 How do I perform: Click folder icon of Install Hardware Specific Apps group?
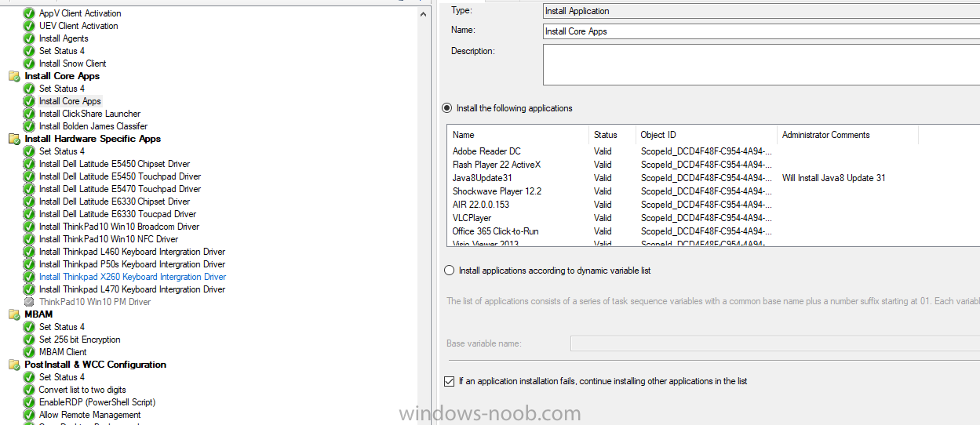14,139
